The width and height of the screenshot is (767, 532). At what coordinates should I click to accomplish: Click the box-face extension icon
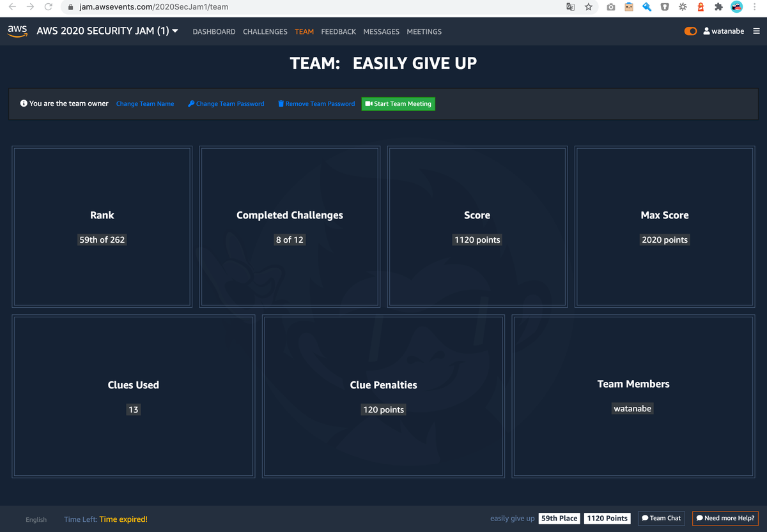(629, 7)
